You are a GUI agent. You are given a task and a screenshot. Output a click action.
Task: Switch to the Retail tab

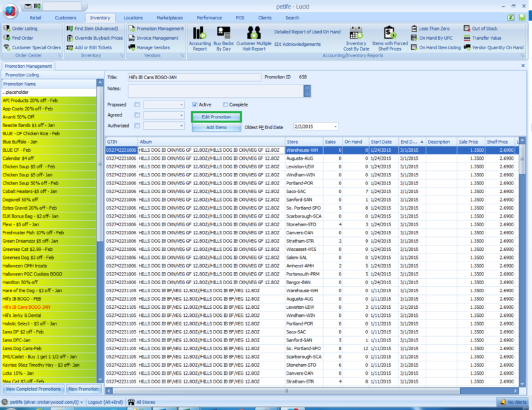point(35,18)
